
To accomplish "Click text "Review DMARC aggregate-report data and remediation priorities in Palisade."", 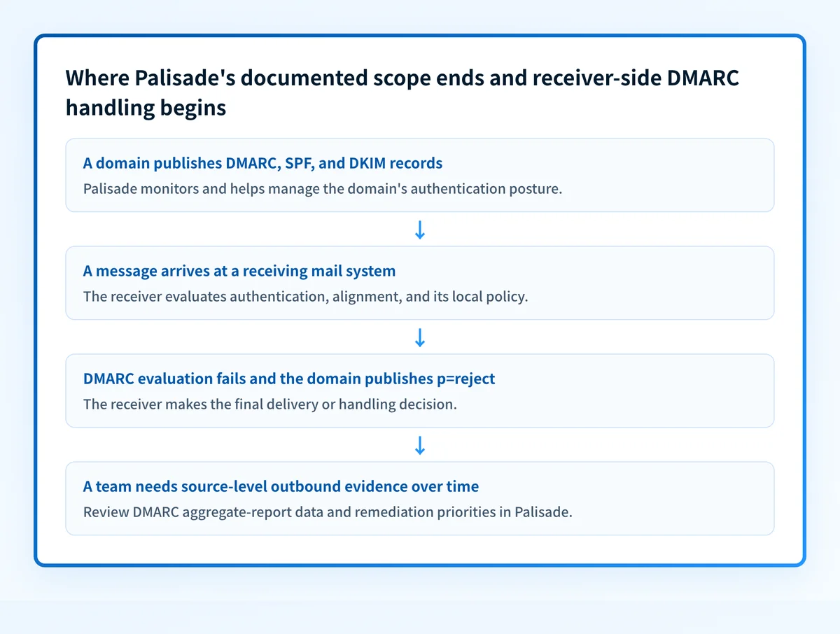I will click(328, 512).
